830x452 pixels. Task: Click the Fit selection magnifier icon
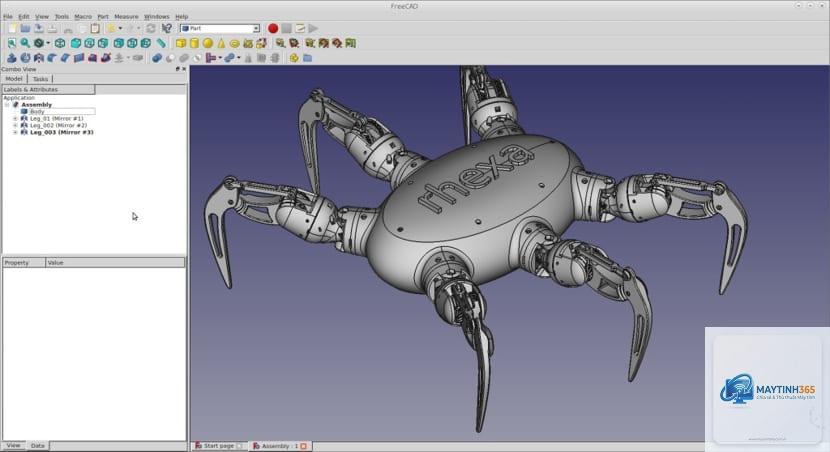click(25, 43)
